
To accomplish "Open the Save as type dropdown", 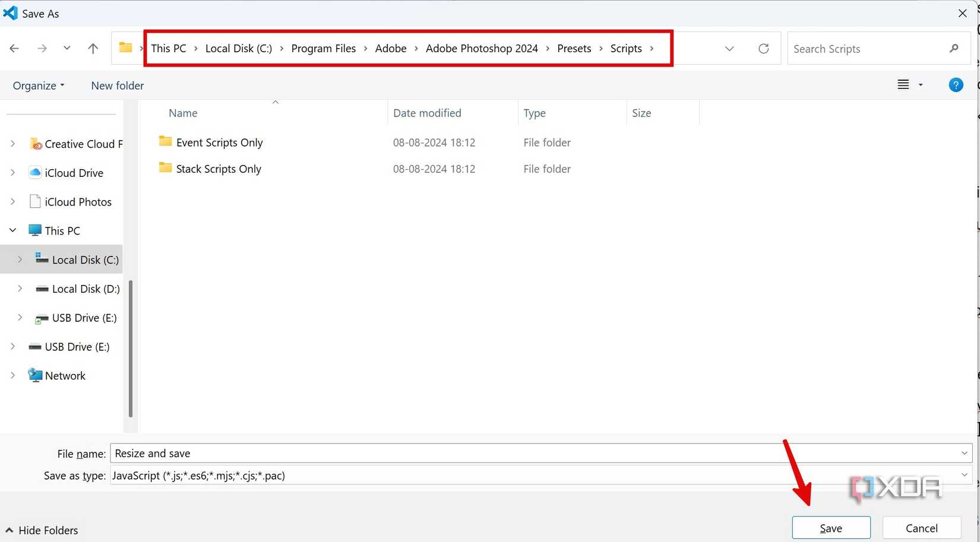I will (x=964, y=475).
